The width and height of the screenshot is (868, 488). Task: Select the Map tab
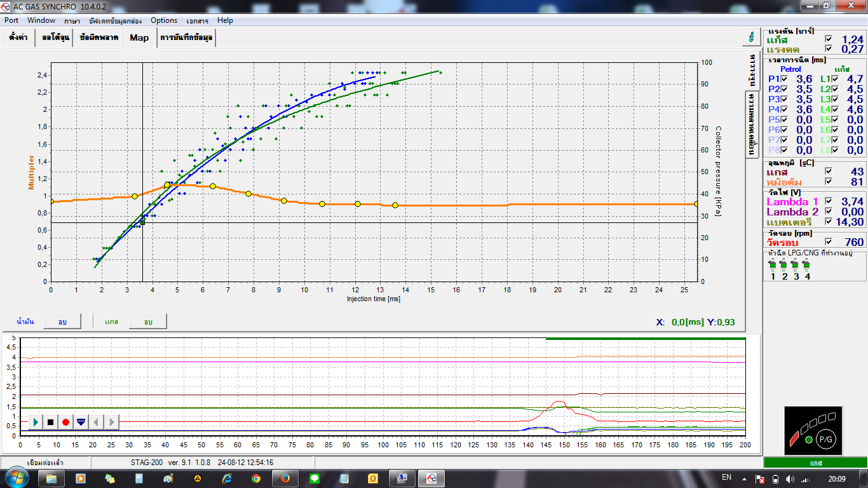click(x=139, y=37)
